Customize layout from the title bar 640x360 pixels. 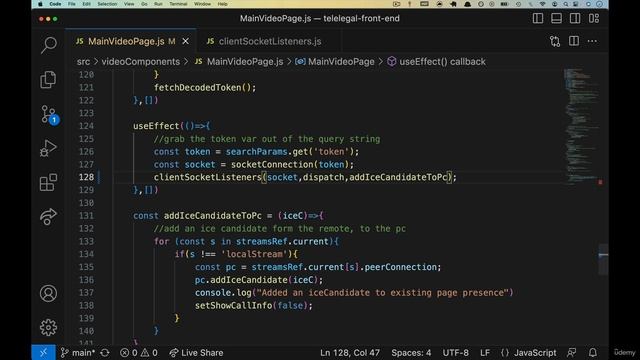pyautogui.click(x=594, y=18)
